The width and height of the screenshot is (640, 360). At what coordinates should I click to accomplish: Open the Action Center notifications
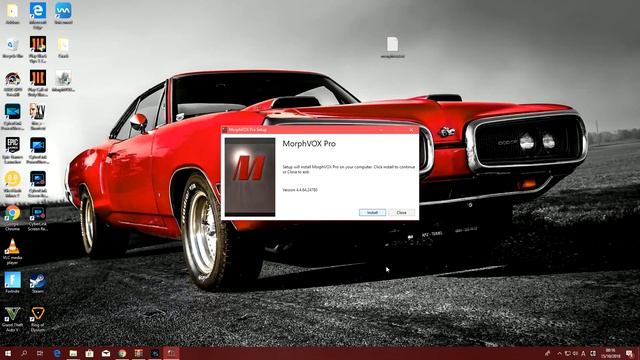(x=629, y=353)
